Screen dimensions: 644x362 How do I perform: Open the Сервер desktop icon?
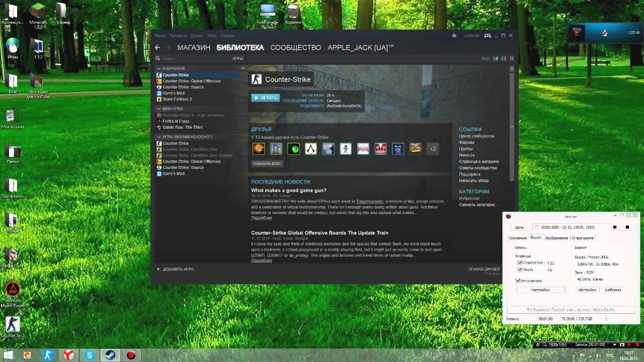tap(63, 14)
